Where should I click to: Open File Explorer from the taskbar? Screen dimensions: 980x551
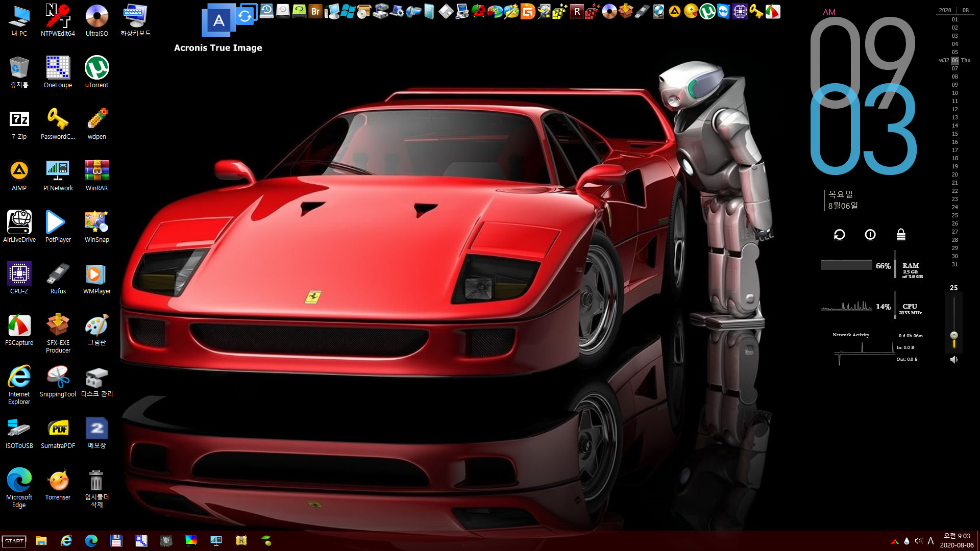coord(41,541)
